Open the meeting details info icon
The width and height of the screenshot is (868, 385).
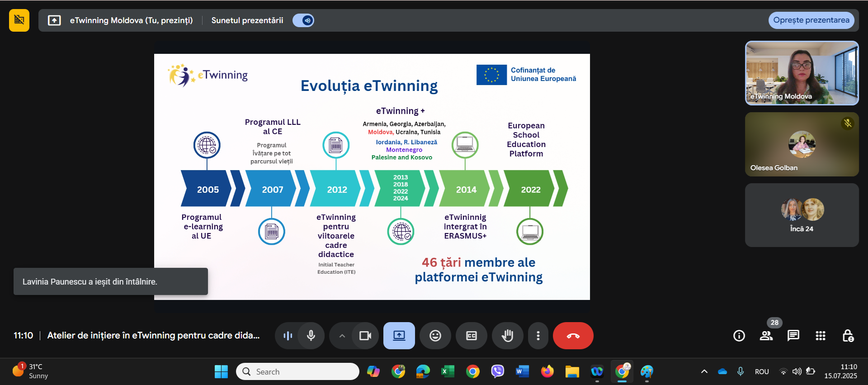coord(739,336)
